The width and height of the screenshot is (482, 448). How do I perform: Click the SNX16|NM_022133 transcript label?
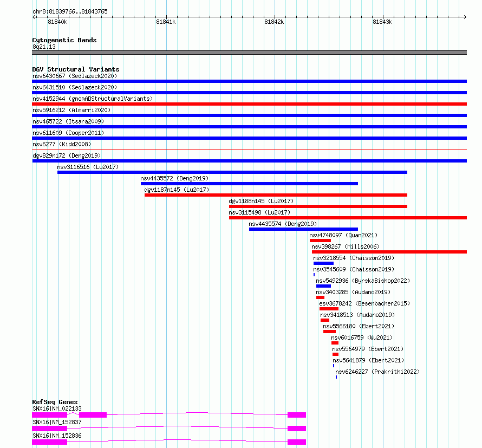[57, 408]
